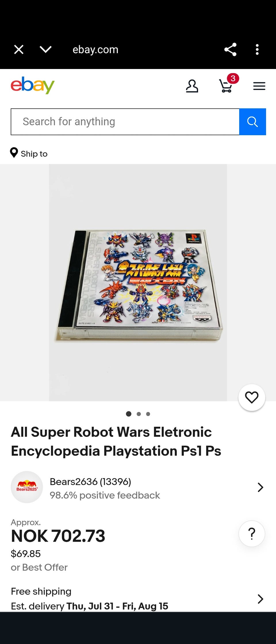Tap the blue magnifier search button

click(x=252, y=122)
